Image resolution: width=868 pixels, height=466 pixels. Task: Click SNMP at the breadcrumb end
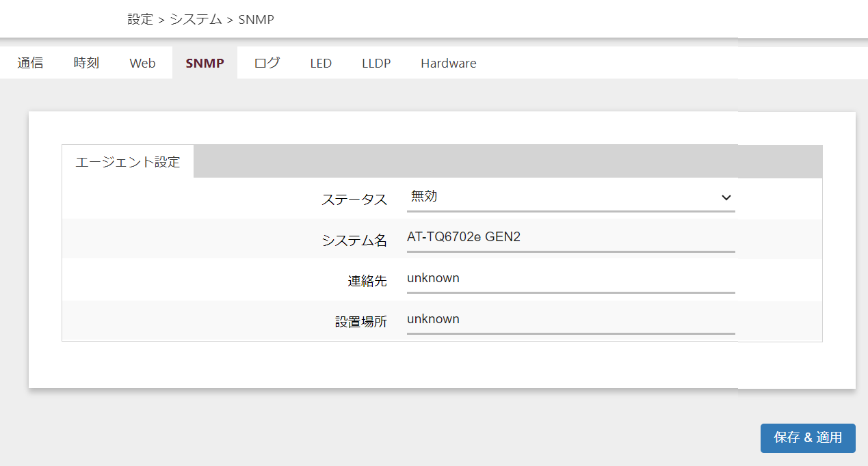click(256, 19)
